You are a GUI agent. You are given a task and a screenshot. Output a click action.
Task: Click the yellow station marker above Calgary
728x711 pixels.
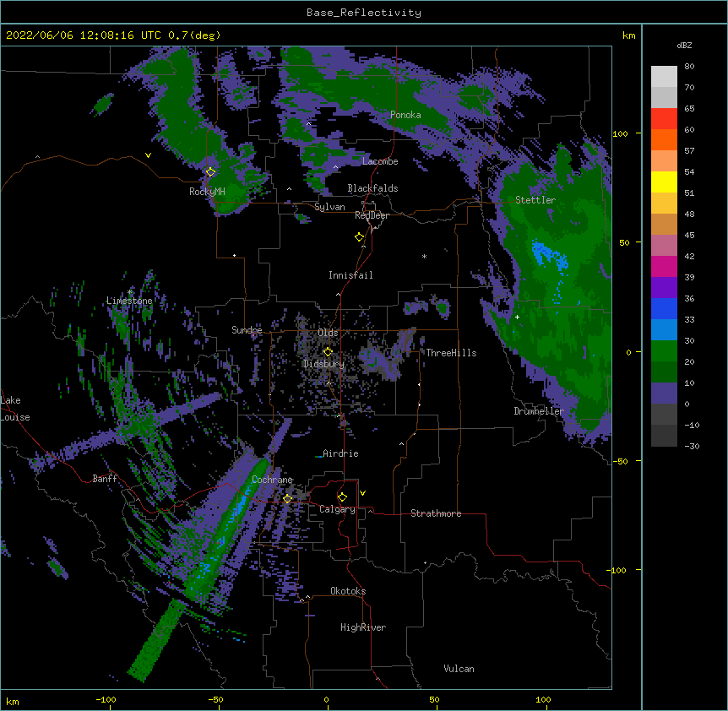[342, 497]
